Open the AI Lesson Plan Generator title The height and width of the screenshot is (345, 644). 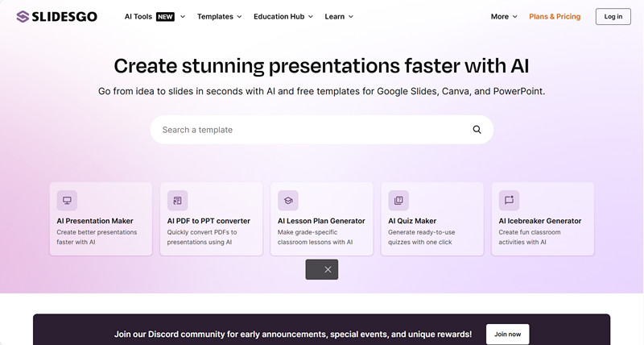point(321,221)
